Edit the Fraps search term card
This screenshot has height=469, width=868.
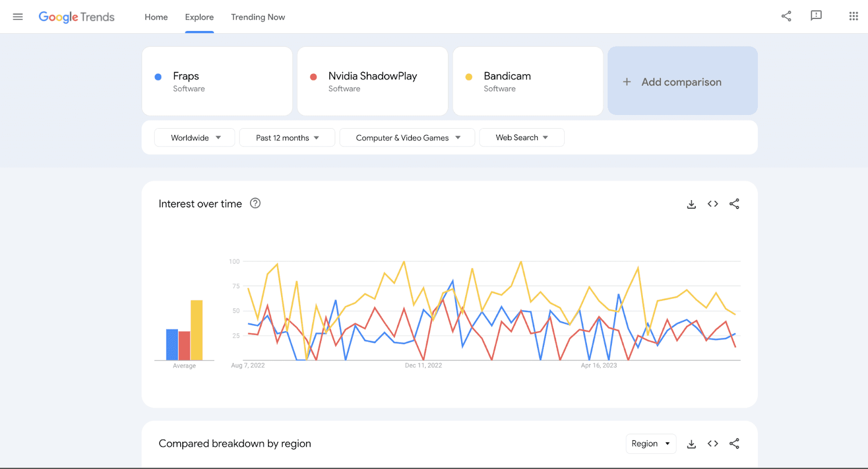[217, 81]
